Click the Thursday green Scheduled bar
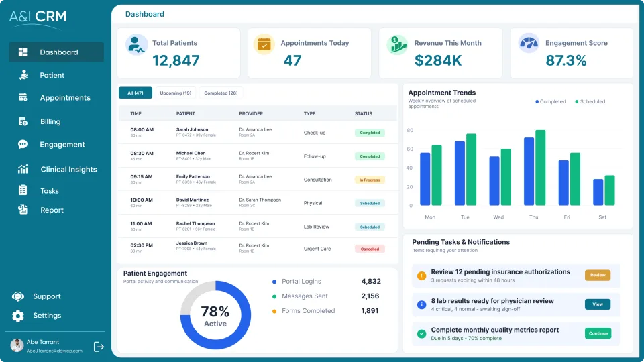Image resolution: width=644 pixels, height=362 pixels. (x=541, y=168)
